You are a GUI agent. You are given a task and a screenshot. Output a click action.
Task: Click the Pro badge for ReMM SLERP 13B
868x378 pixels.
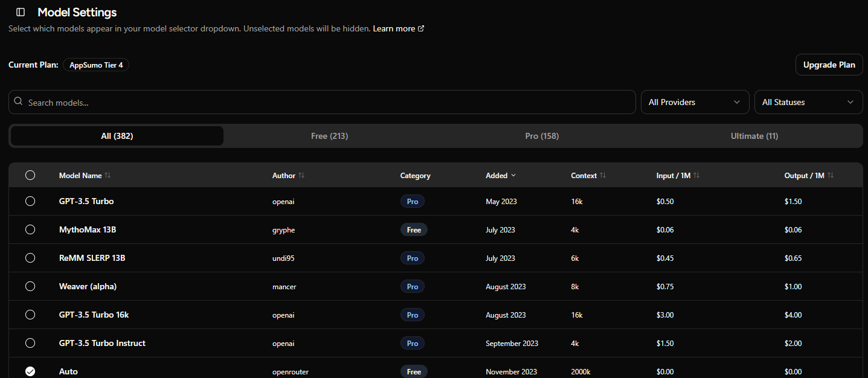tap(413, 258)
